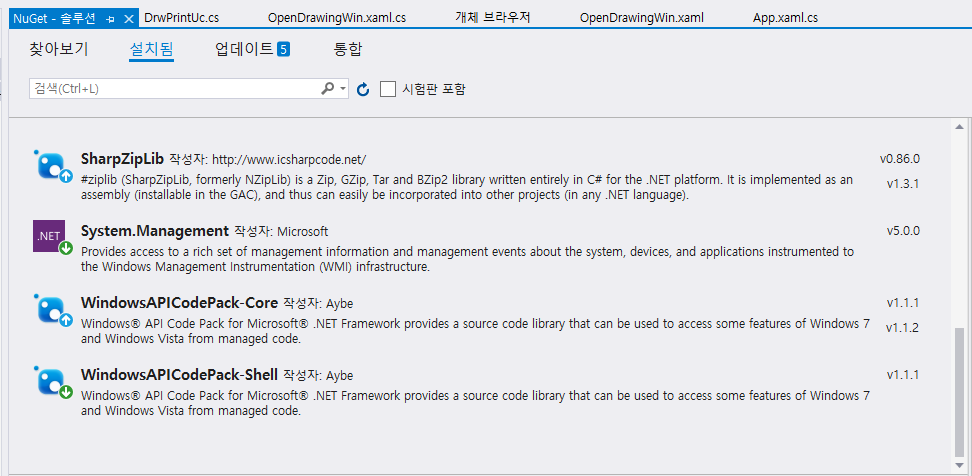Viewport: 972px width, 476px height.
Task: Open the 개체 브라우저 tab
Action: pos(493,18)
